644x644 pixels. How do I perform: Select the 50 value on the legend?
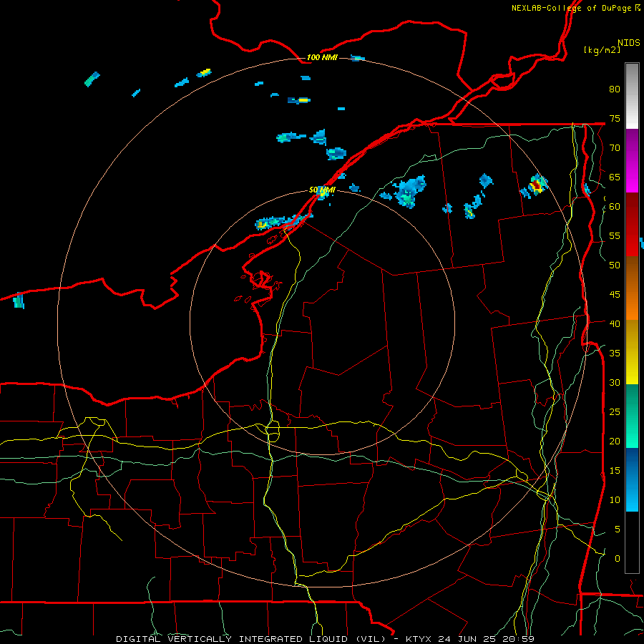coord(615,265)
